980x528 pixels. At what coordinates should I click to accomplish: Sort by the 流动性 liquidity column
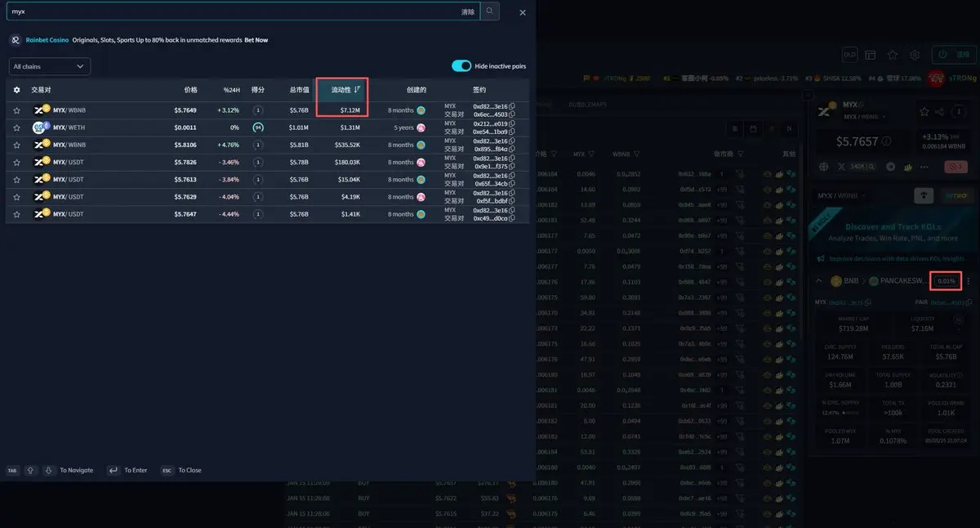tap(345, 90)
